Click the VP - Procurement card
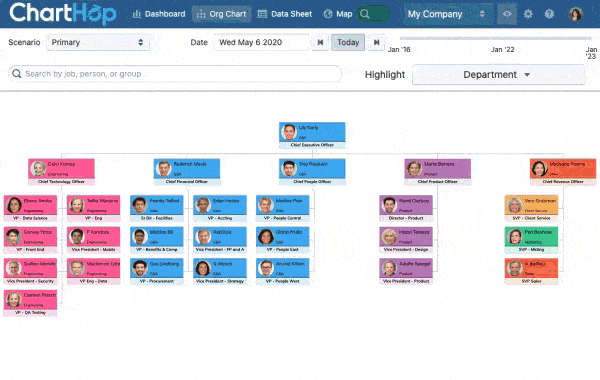The image size is (600, 380). (x=157, y=271)
